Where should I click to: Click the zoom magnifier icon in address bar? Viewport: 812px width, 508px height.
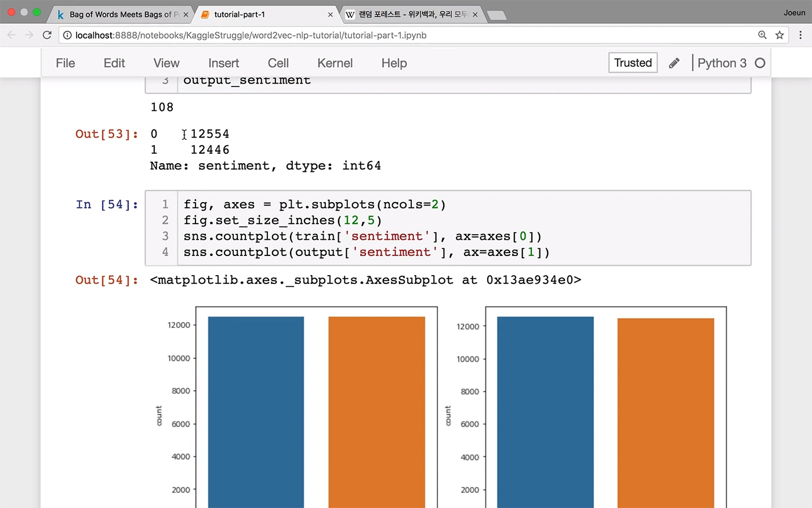coord(762,35)
